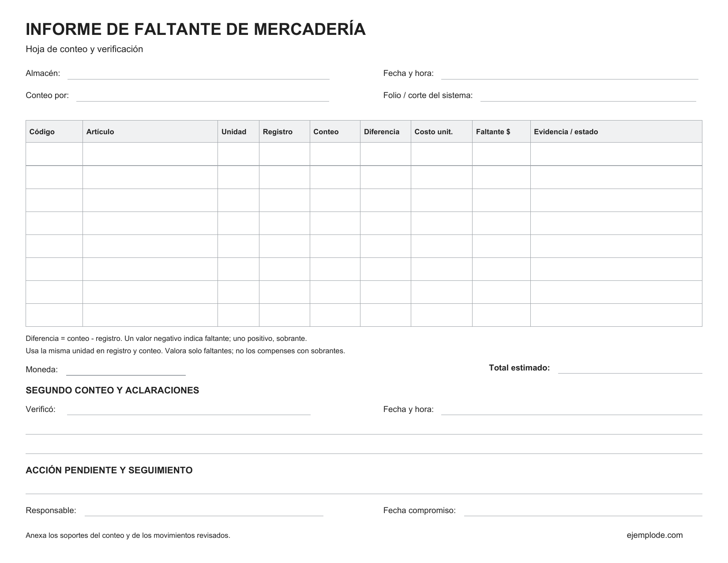This screenshot has height=563, width=728.
Task: Click the SEGUNDO CONTEO Y ACLARACIONES heading
Action: (113, 390)
